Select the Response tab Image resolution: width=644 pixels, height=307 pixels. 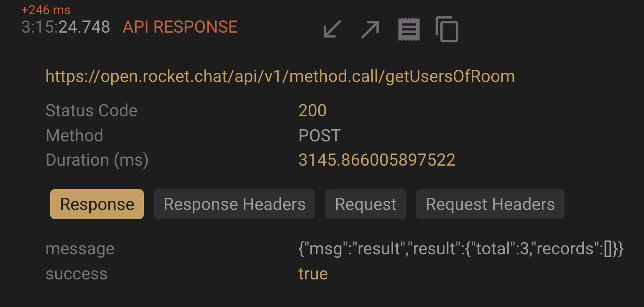coord(97,204)
